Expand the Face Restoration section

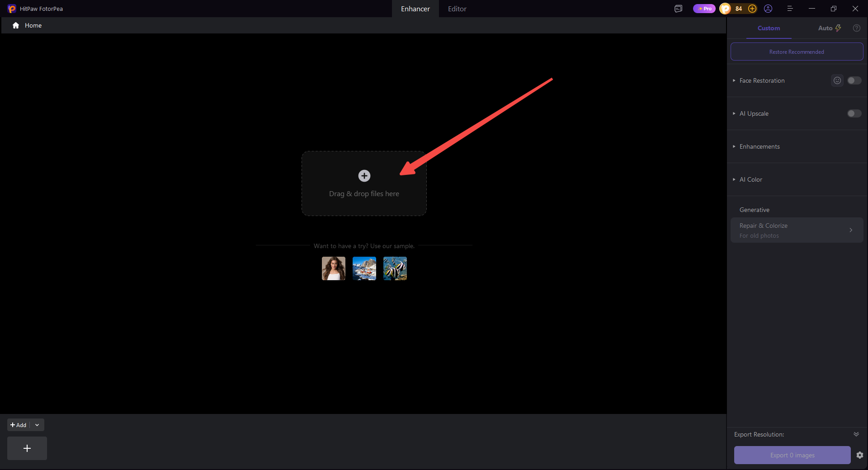[734, 80]
